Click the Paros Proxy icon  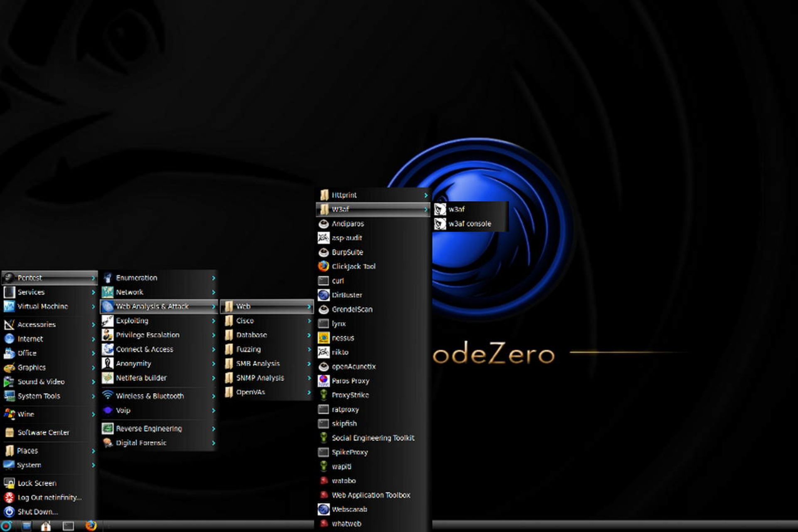click(323, 381)
